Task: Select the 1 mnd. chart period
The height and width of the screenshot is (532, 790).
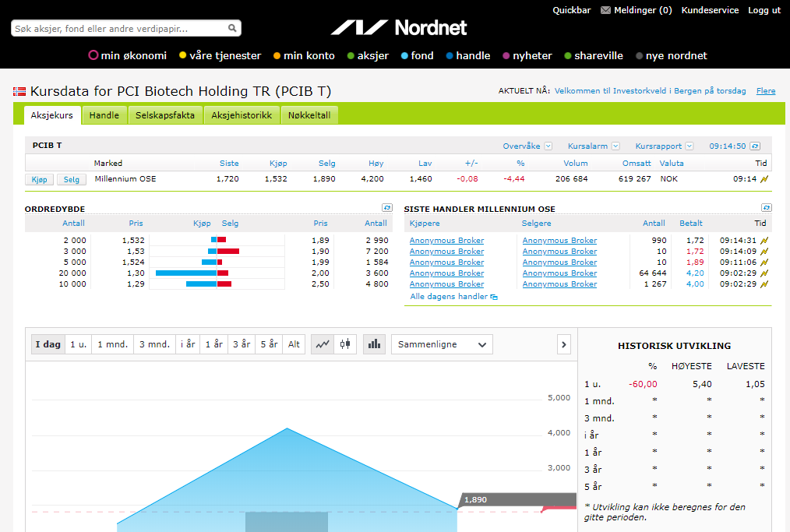Action: (112, 344)
